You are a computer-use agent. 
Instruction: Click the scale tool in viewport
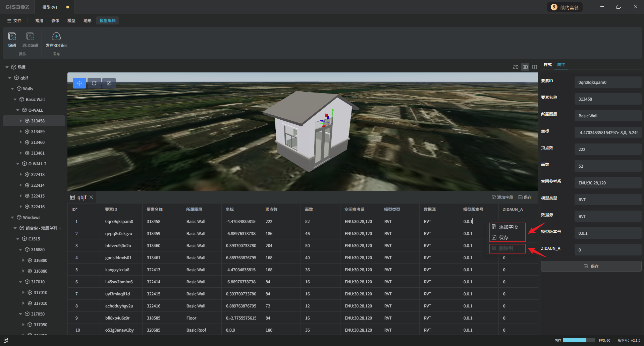coord(109,83)
